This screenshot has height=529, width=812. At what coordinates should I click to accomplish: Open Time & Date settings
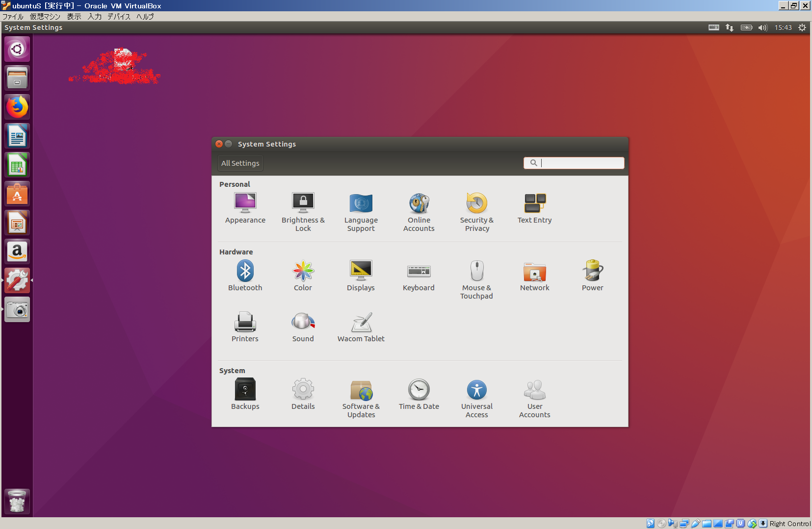419,394
